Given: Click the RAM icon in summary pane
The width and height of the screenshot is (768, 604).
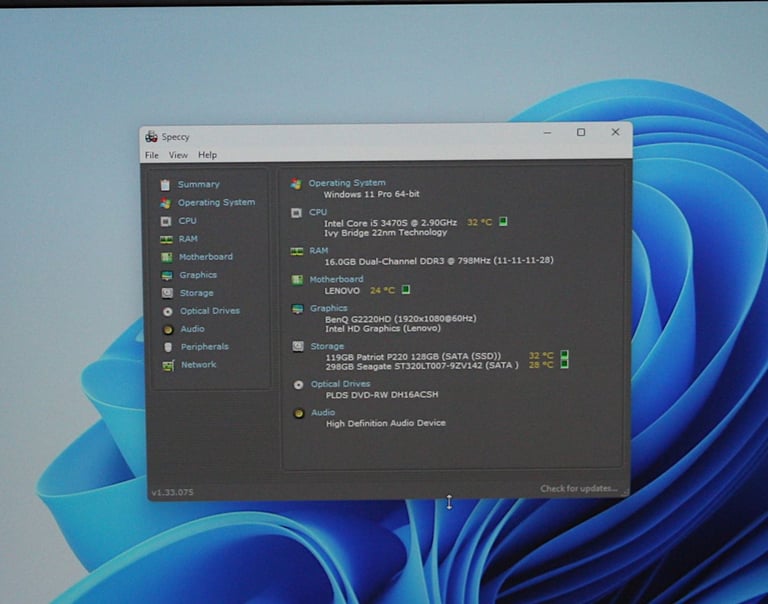Looking at the screenshot, I should 297,251.
